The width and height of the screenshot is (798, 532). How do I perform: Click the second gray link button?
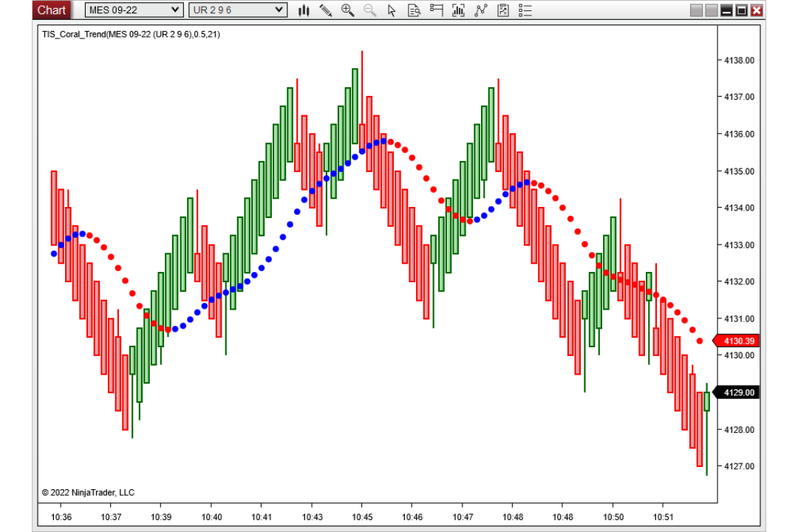pos(712,10)
